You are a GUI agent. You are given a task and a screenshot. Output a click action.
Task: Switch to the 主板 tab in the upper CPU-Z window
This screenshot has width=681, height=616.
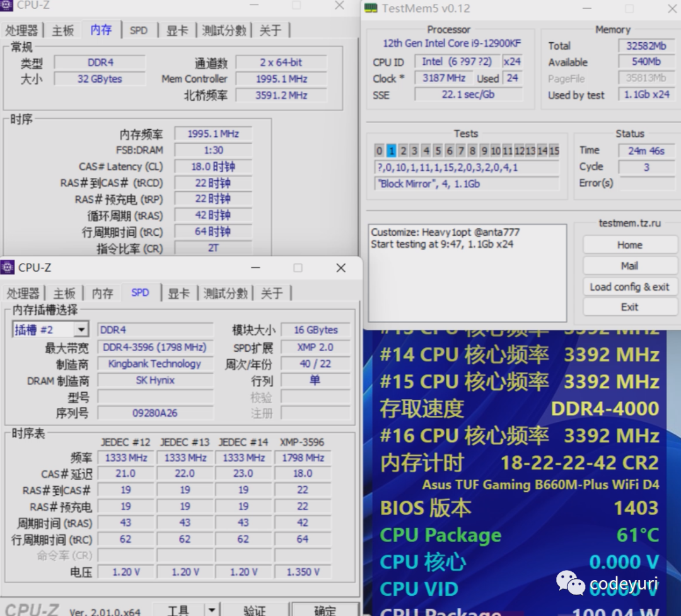[63, 30]
